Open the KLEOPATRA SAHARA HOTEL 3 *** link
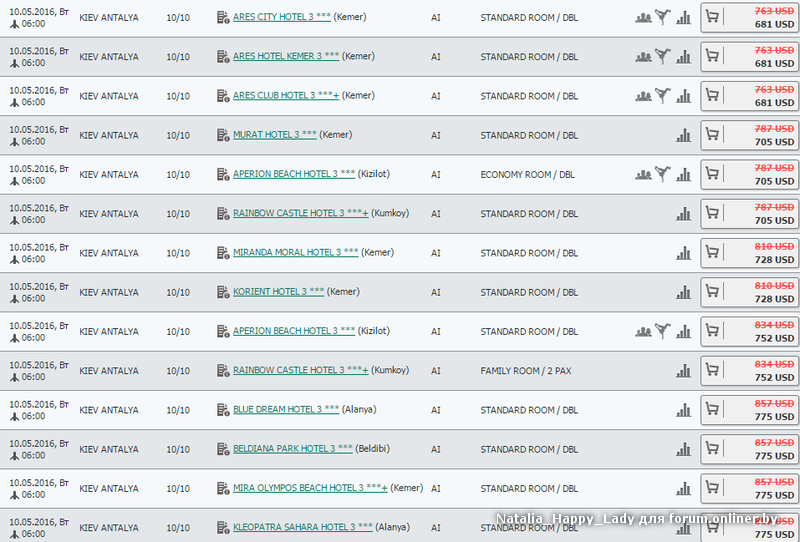Screen dimensions: 800x542 click(303, 528)
